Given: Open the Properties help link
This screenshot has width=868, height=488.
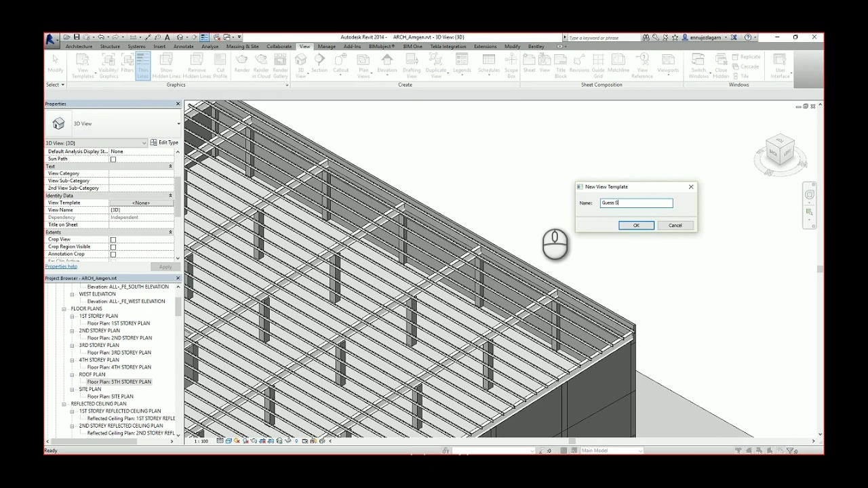Looking at the screenshot, I should click(x=61, y=267).
